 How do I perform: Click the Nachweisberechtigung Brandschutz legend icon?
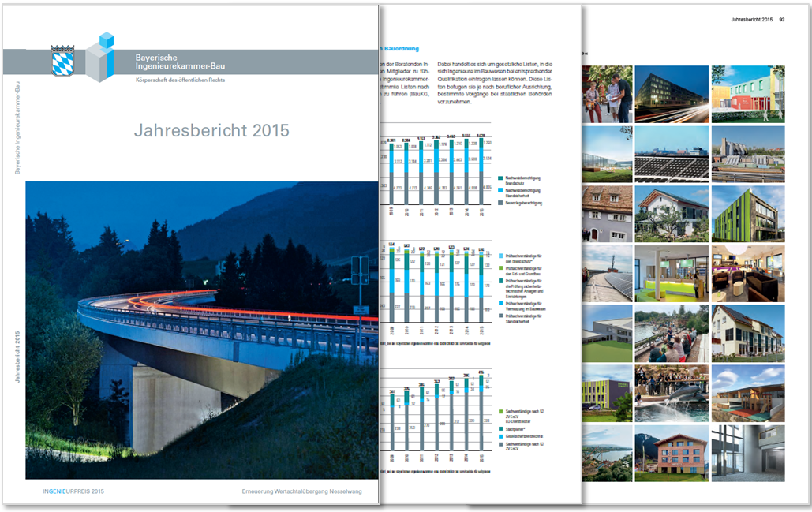500,177
